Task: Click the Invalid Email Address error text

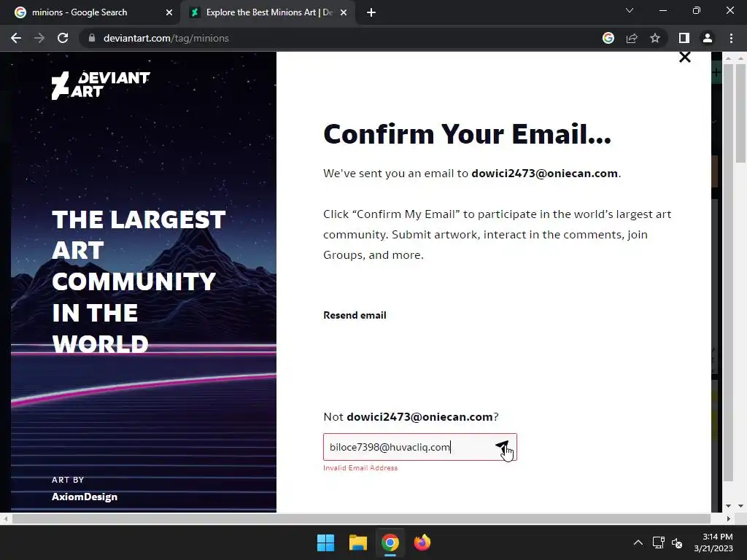Action: coord(360,468)
